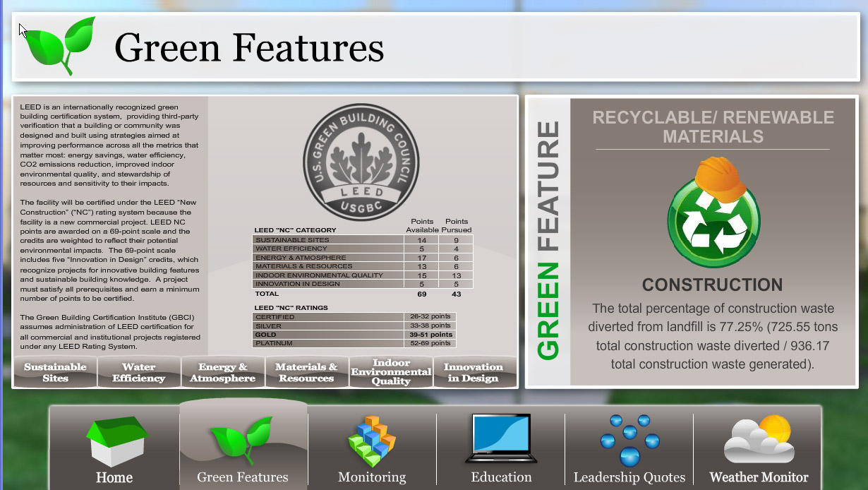Click the 52-69 points cell
The width and height of the screenshot is (868, 490).
[430, 343]
